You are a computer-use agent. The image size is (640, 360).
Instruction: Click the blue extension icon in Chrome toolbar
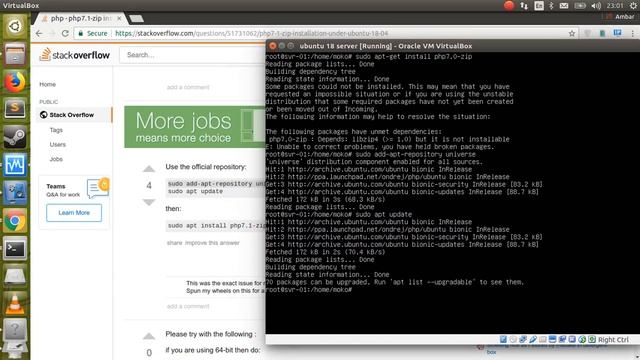point(617,33)
